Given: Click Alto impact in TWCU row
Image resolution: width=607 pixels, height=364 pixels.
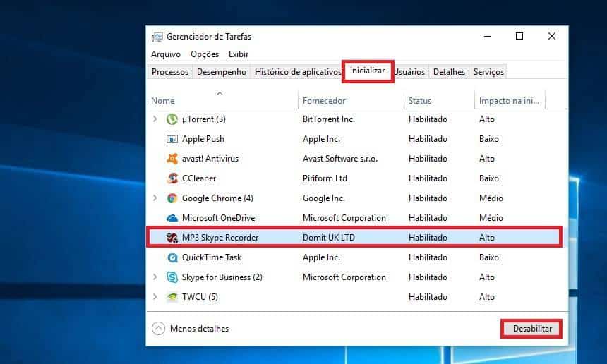Looking at the screenshot, I should click(486, 297).
